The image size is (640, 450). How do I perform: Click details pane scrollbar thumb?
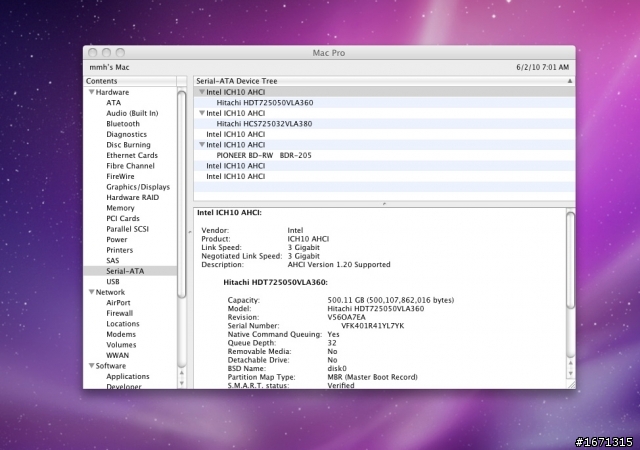(571, 260)
